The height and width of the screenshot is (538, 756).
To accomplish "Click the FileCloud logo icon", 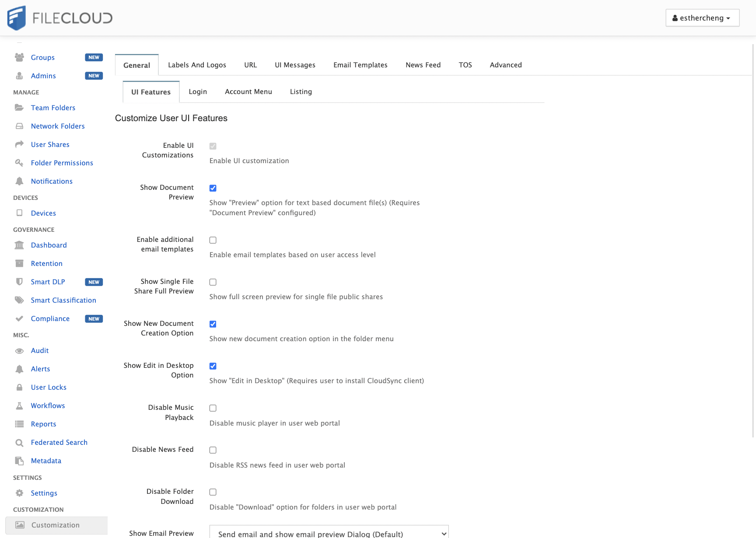I will [17, 18].
